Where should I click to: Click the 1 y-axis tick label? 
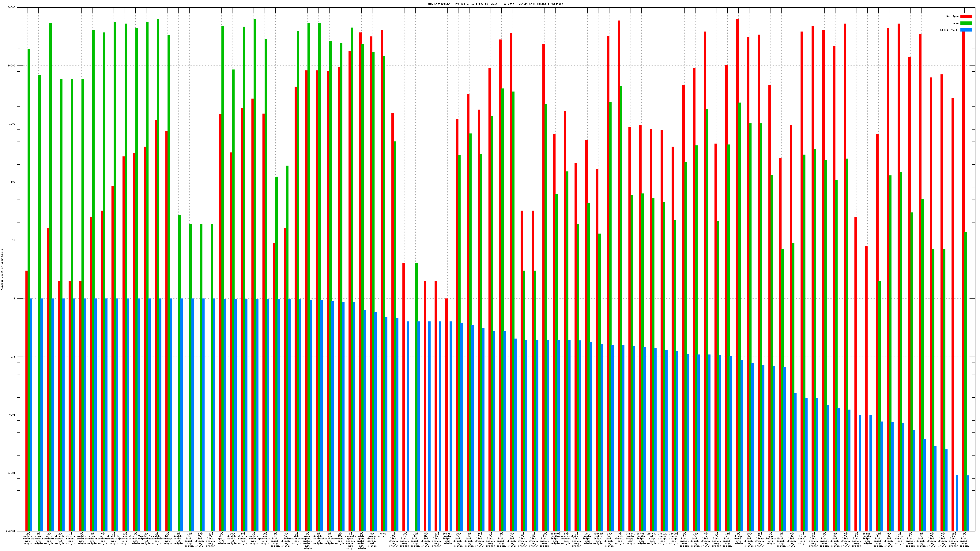pyautogui.click(x=14, y=298)
